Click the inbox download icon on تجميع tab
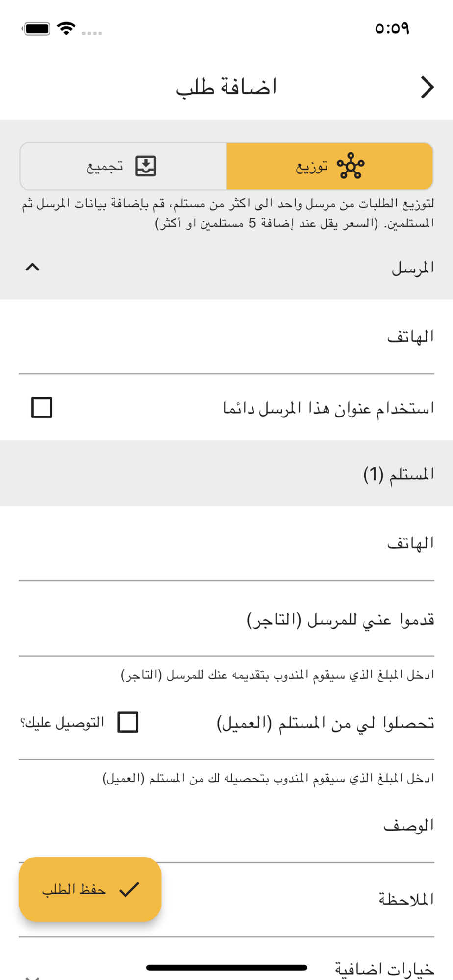453x980 pixels. coord(146,166)
